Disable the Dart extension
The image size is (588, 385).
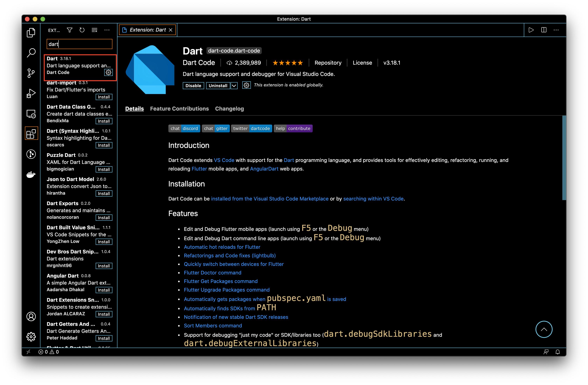coord(193,86)
